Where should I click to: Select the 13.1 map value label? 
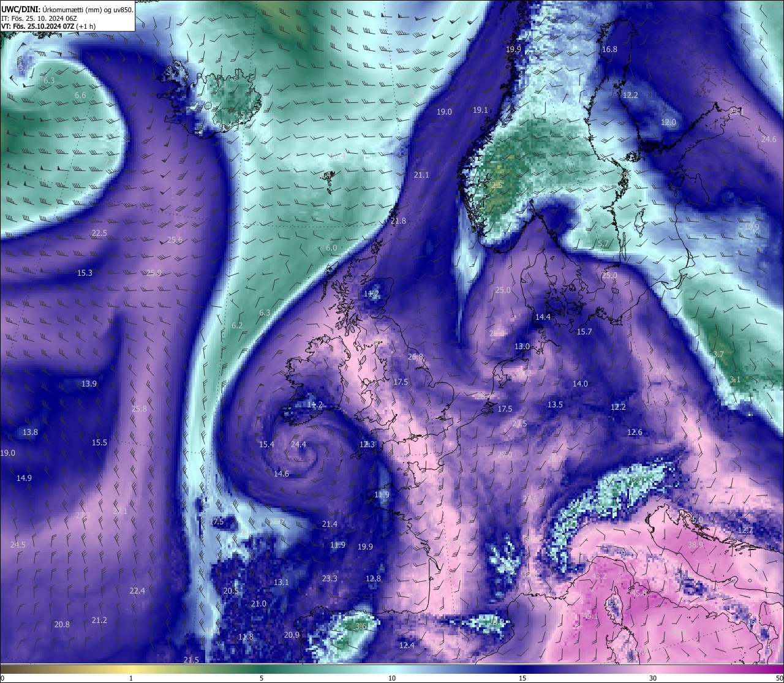[x=281, y=583]
